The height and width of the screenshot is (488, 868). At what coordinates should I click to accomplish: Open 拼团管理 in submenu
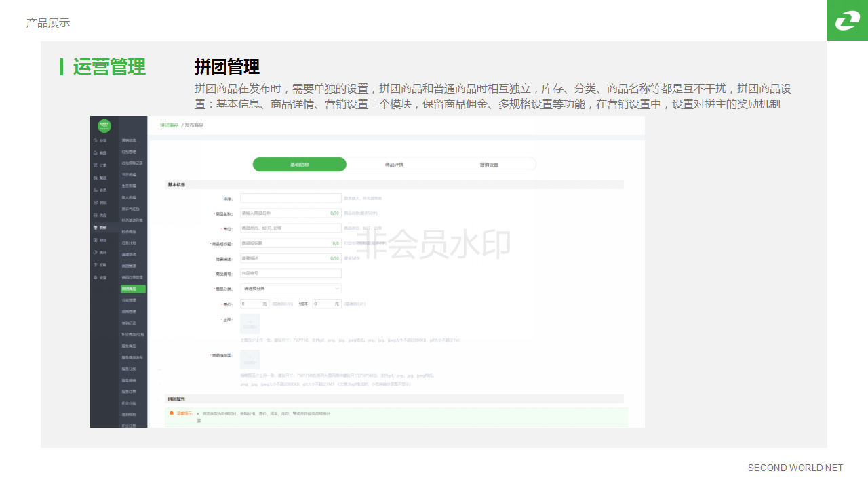coord(129,266)
